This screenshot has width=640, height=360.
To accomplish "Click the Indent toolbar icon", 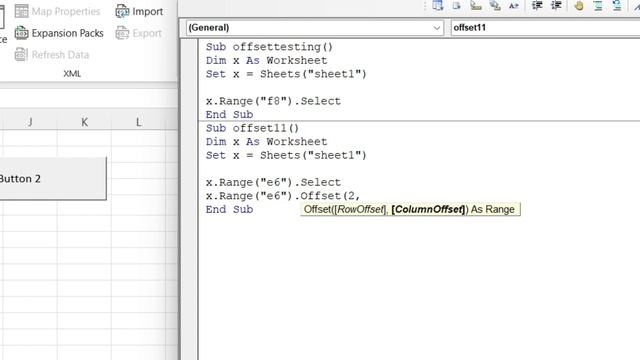I will point(537,5).
